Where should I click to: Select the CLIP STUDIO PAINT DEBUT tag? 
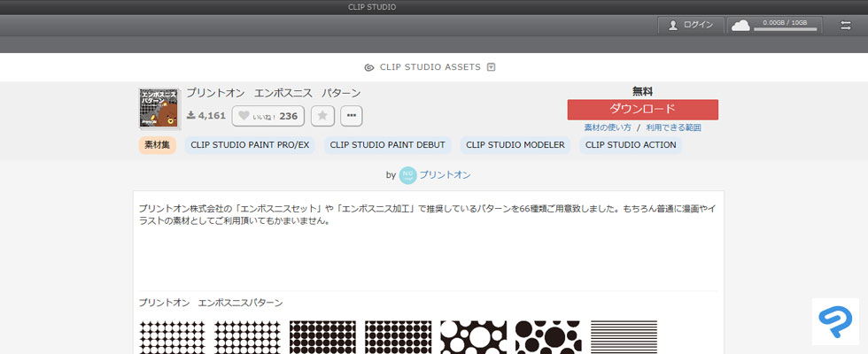click(388, 145)
